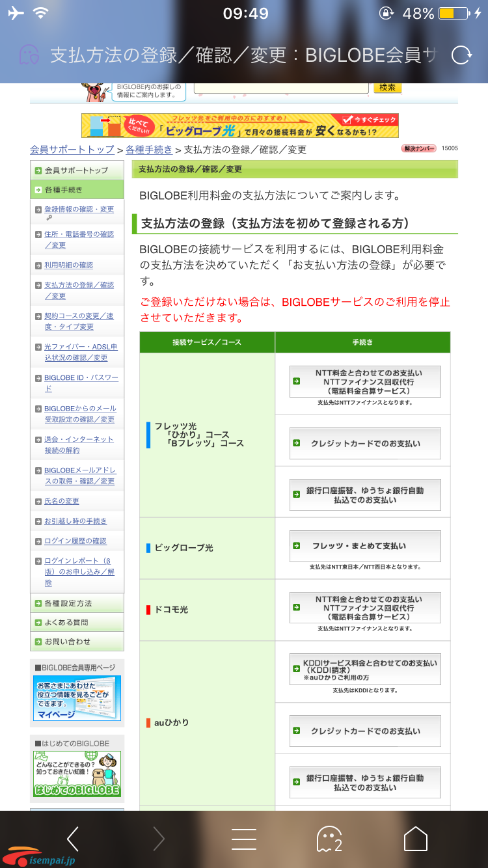This screenshot has height=868, width=488.
Task: Open 登録情報の確認・変更 sidebar link
Action: 79,210
